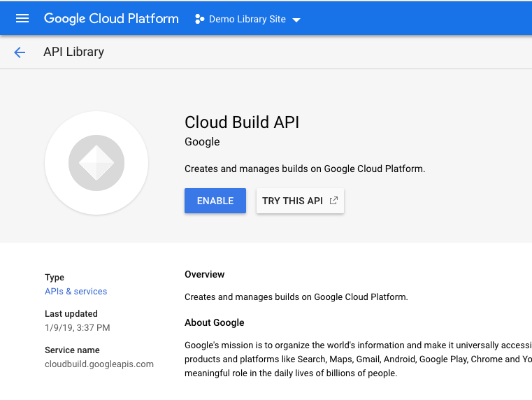Viewport: 532px width, 400px height.
Task: Click the cloudbuild.googleapis.com service name
Action: (99, 364)
